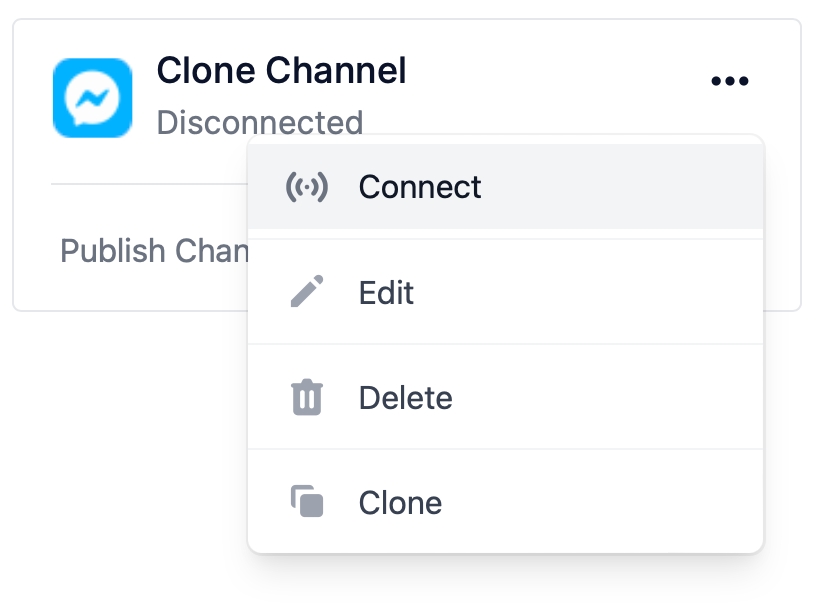Click the trash can icon beside Delete
The width and height of the screenshot is (830, 610).
[x=307, y=397]
